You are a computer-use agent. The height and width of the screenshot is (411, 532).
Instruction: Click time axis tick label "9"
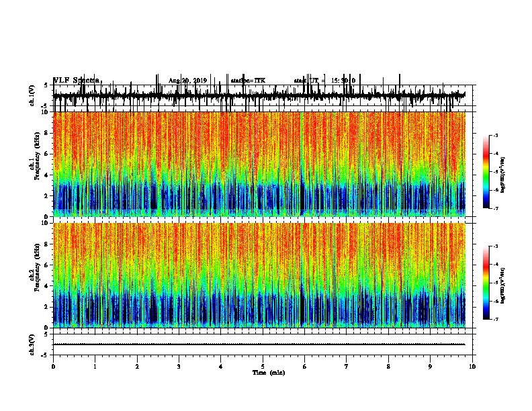coord(430,367)
